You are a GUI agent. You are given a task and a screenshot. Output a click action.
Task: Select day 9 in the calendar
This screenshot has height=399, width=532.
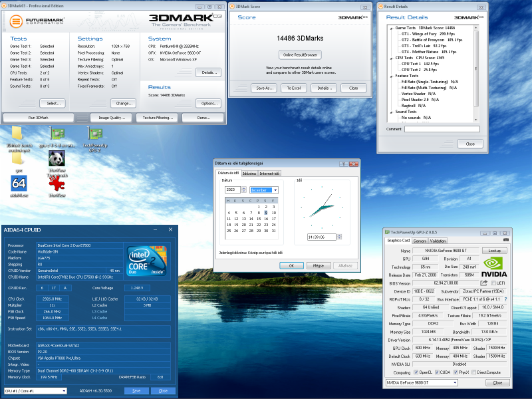266,213
